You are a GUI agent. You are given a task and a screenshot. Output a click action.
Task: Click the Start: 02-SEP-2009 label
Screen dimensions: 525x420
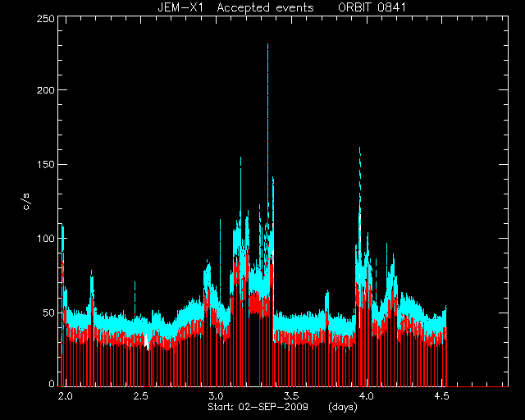pyautogui.click(x=258, y=407)
